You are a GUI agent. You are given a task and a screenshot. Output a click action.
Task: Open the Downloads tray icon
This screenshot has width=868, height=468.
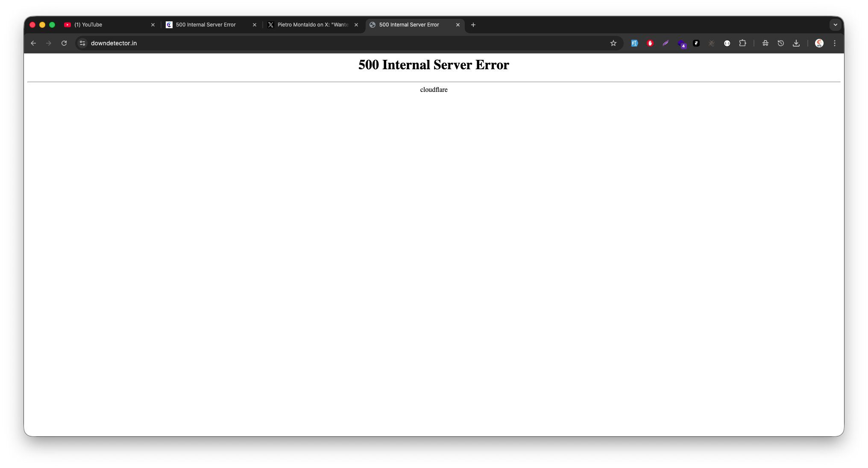[796, 43]
